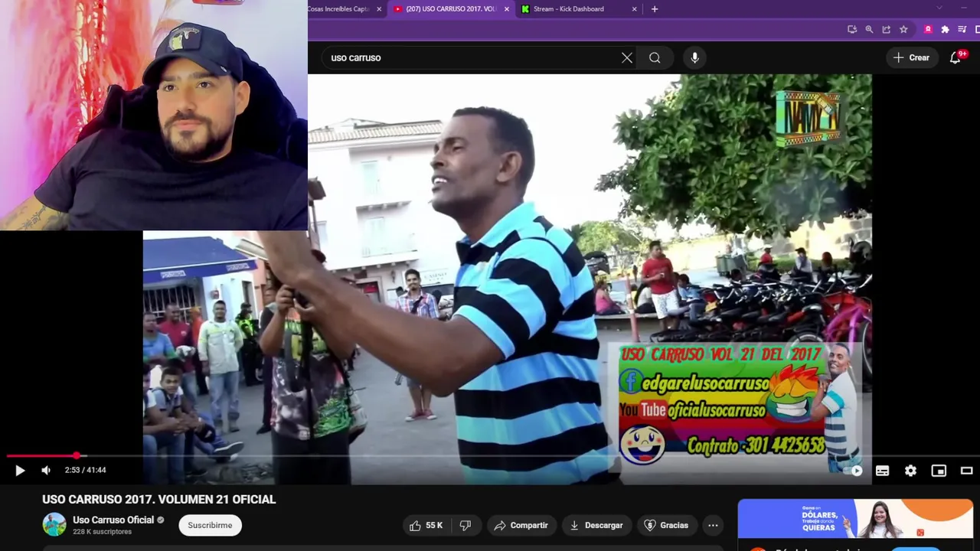Open the browser tab search dropdown
Image resolution: width=980 pixels, height=551 pixels.
[939, 8]
